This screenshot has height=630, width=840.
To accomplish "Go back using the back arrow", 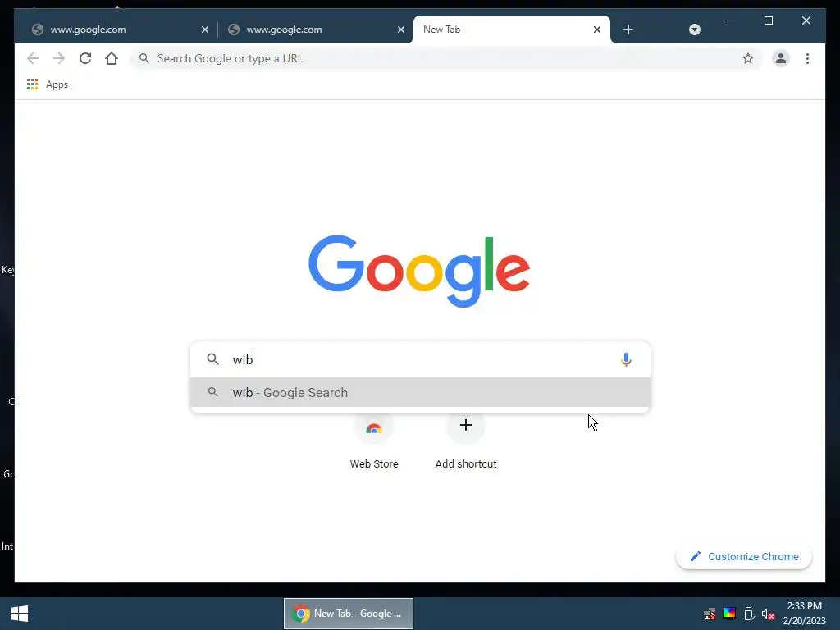I will [x=33, y=58].
